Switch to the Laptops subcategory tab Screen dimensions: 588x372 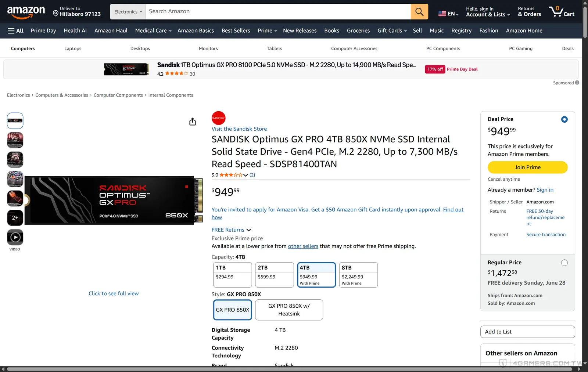tap(73, 48)
